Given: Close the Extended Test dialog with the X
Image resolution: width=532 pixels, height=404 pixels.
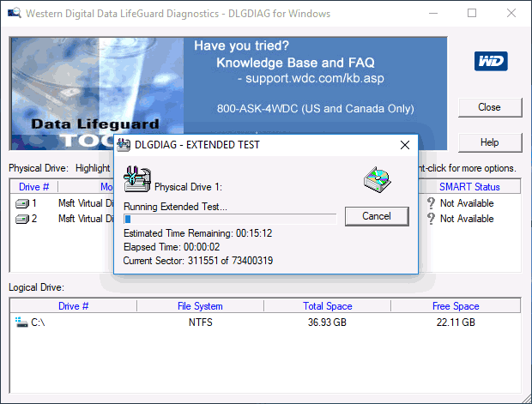Looking at the screenshot, I should 405,145.
